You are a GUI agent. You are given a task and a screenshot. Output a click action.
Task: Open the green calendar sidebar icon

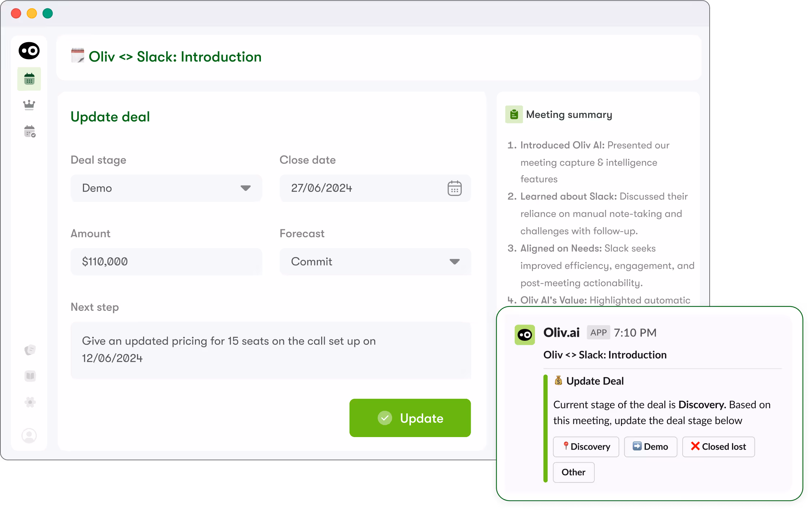pyautogui.click(x=29, y=79)
